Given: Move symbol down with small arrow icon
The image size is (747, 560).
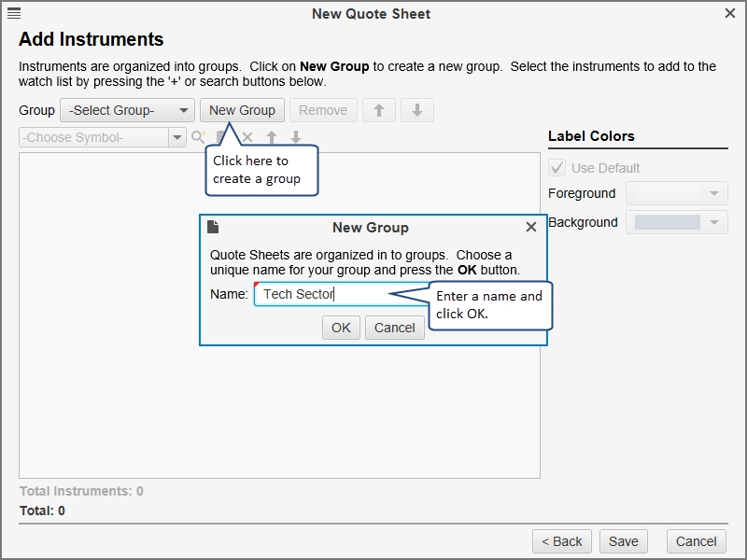Looking at the screenshot, I should [295, 137].
